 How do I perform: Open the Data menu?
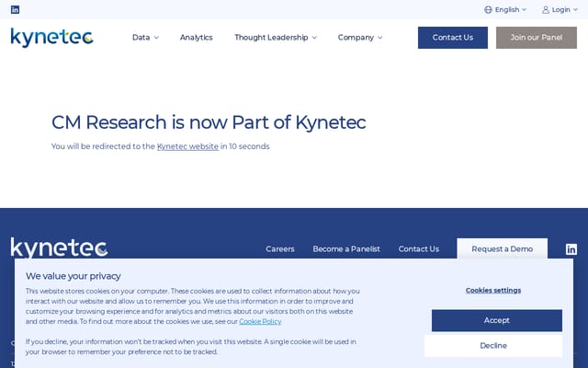click(x=145, y=38)
